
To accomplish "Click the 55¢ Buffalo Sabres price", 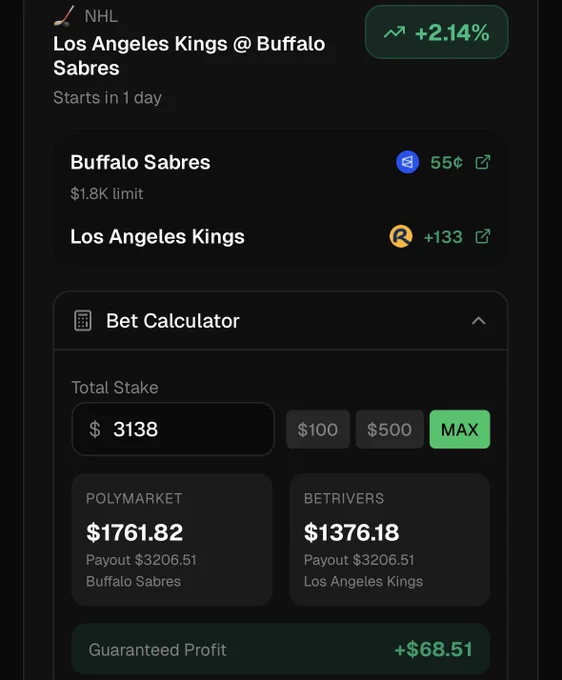I will [446, 163].
